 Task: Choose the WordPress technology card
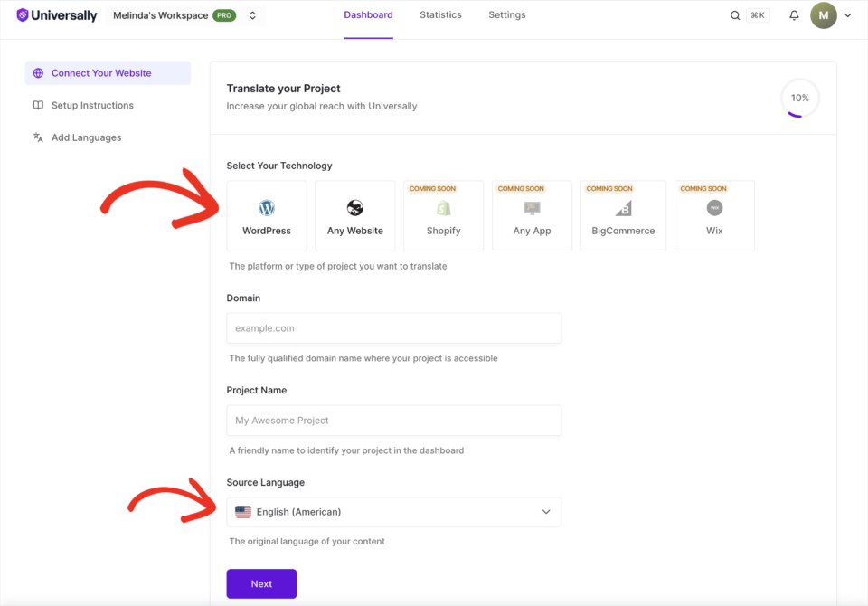(x=266, y=215)
